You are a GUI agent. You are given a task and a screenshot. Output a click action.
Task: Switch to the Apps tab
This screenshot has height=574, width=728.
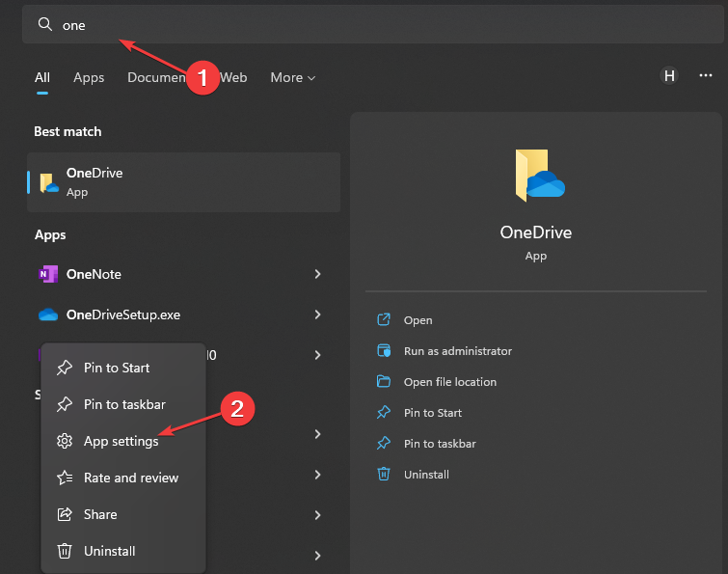click(89, 77)
